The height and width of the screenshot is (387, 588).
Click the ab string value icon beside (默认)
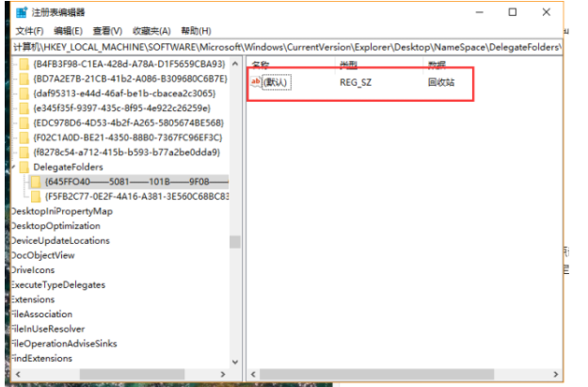pos(255,82)
